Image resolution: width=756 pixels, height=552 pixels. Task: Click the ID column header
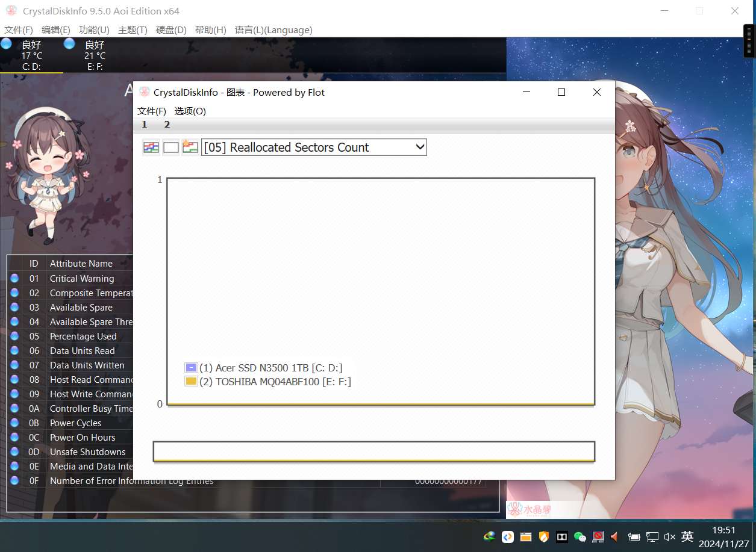pos(34,263)
